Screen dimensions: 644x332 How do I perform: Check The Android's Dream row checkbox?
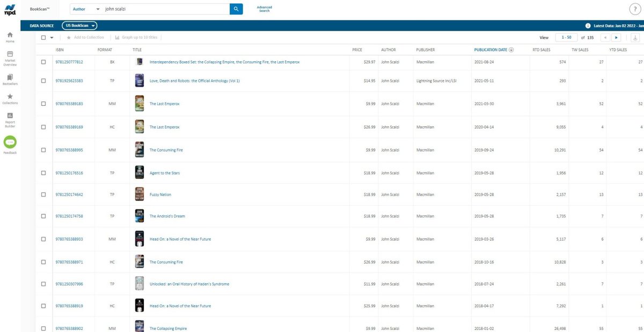click(43, 216)
